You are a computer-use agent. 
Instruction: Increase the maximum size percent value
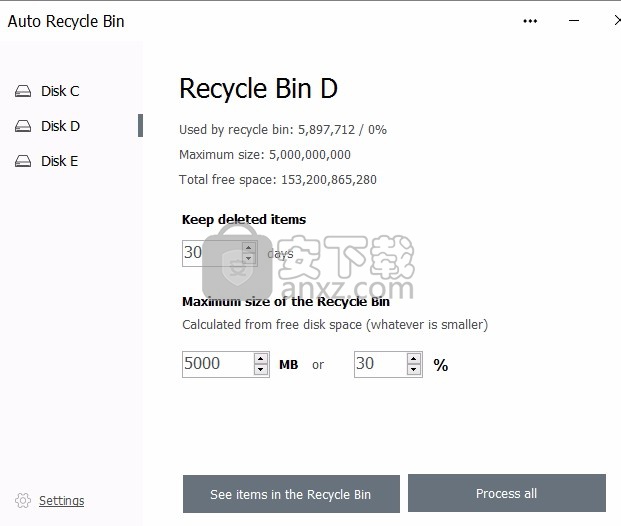413,359
